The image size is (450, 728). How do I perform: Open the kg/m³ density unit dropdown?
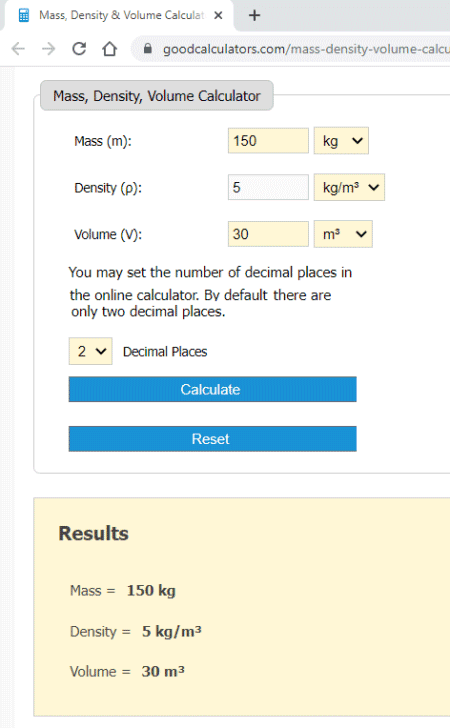[349, 187]
